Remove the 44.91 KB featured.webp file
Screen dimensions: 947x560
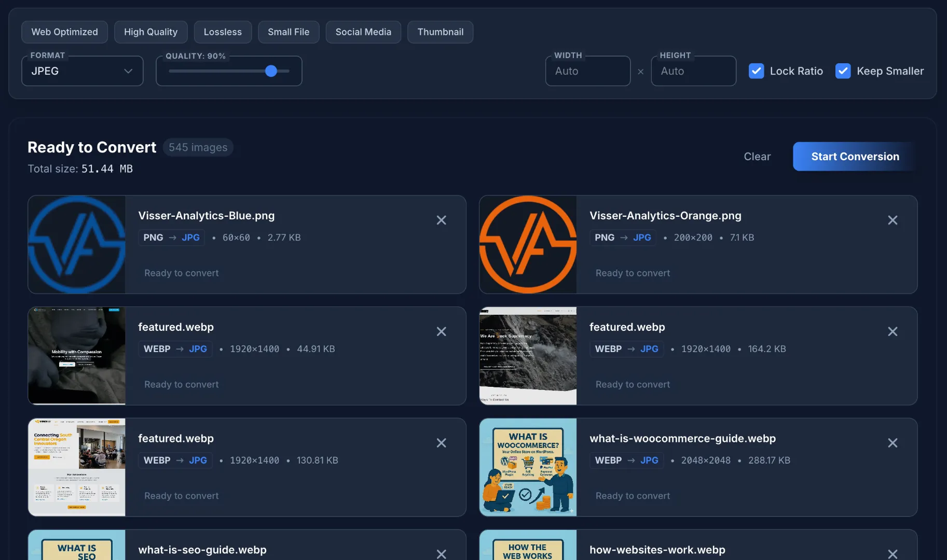pos(442,331)
